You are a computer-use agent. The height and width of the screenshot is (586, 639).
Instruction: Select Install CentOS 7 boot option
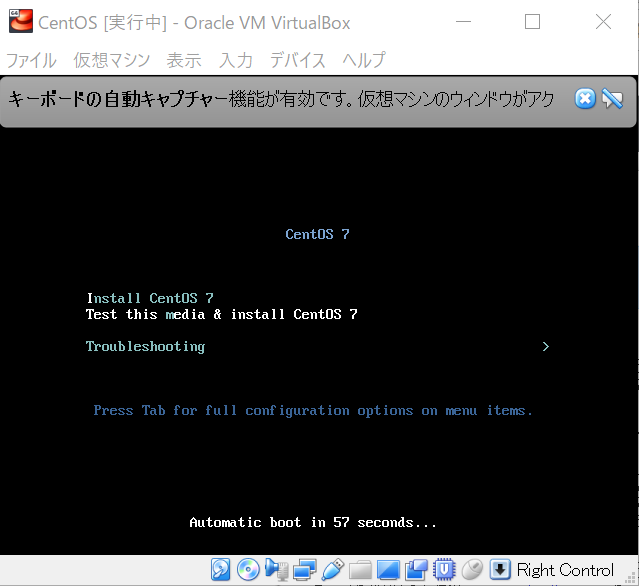(150, 298)
